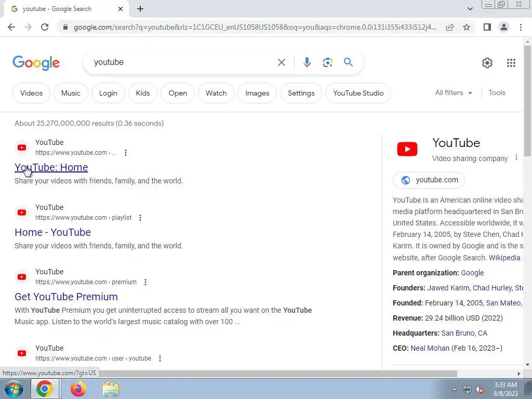Open the Wikipedia link
The height and width of the screenshot is (399, 532).
(x=504, y=258)
